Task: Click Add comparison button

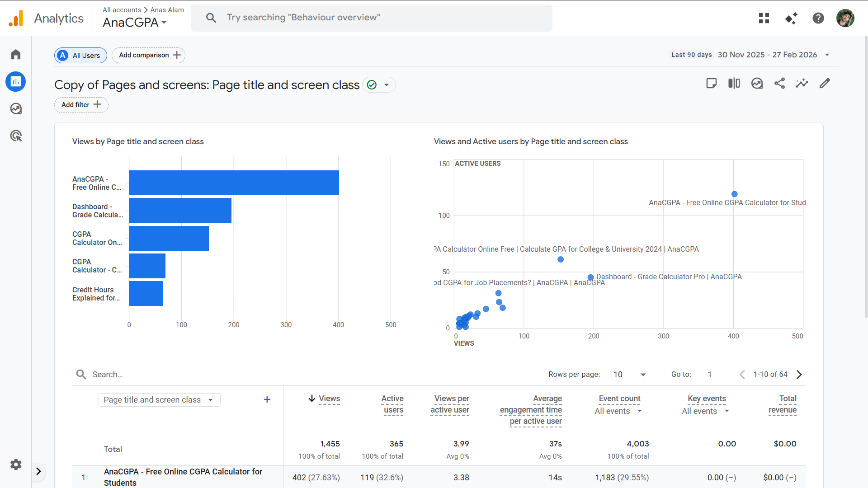Action: [148, 55]
